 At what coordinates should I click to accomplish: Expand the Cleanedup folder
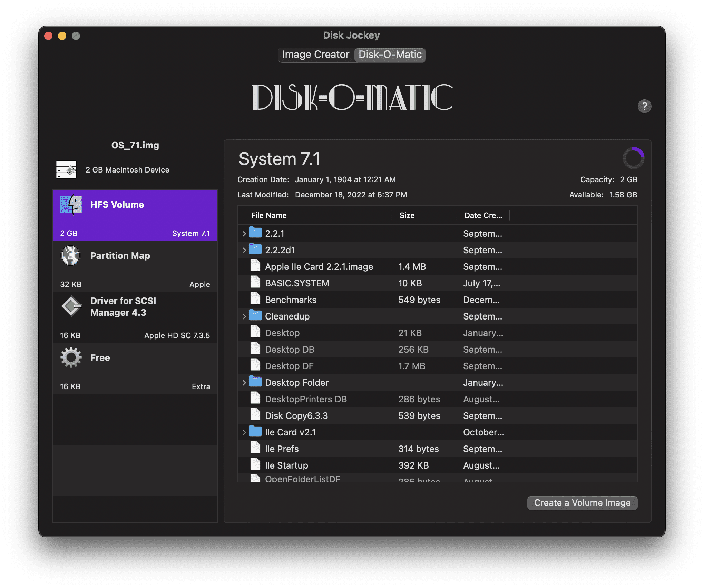point(244,316)
